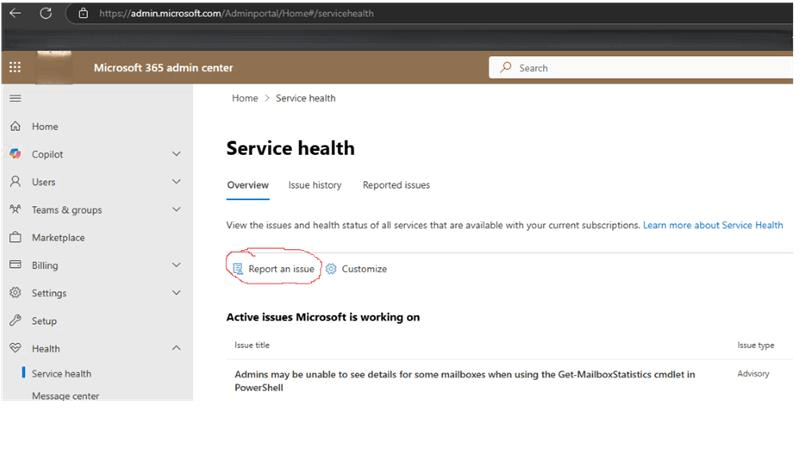Click the Users person icon
The image size is (800, 450).
pos(15,181)
